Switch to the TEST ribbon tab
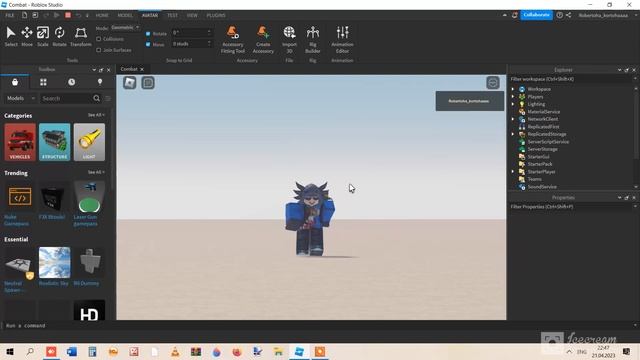Viewport: 640px width, 360px height. 173,15
